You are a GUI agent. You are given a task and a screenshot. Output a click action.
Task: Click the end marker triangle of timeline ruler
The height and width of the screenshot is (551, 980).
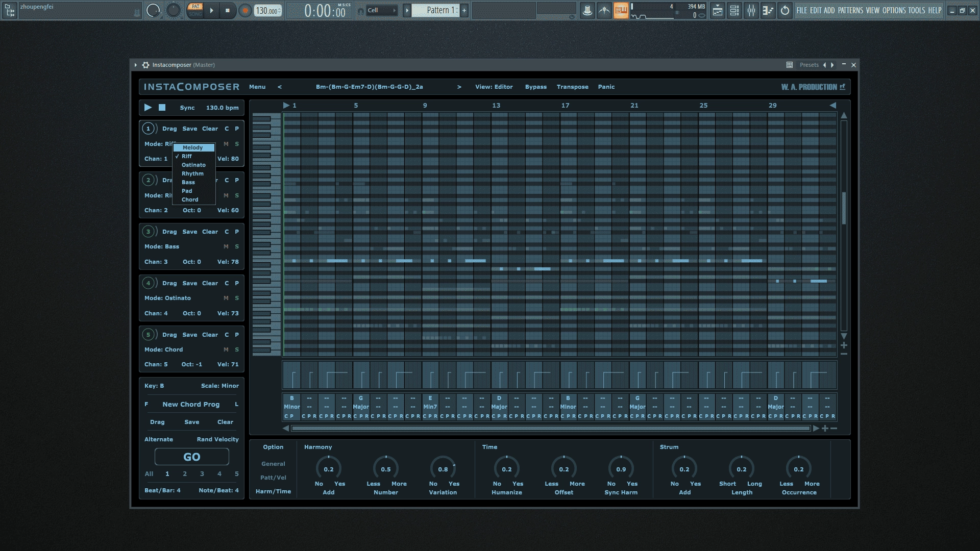(832, 105)
